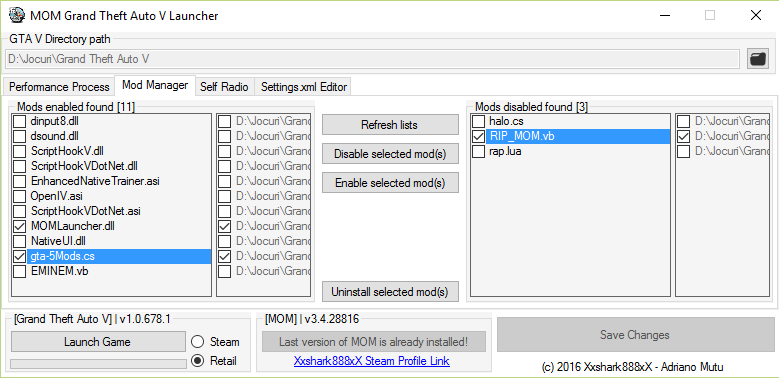Click the Save Changes button
Image resolution: width=779 pixels, height=378 pixels.
(x=635, y=335)
